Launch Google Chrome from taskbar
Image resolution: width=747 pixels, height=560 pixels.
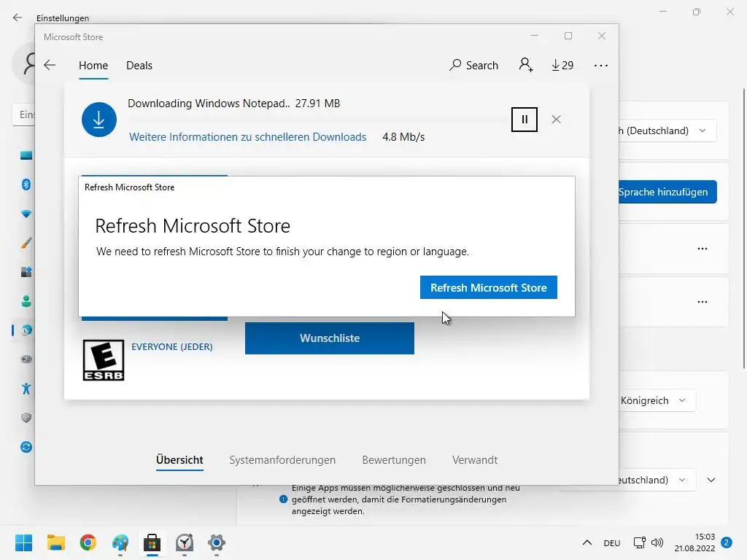click(x=88, y=542)
